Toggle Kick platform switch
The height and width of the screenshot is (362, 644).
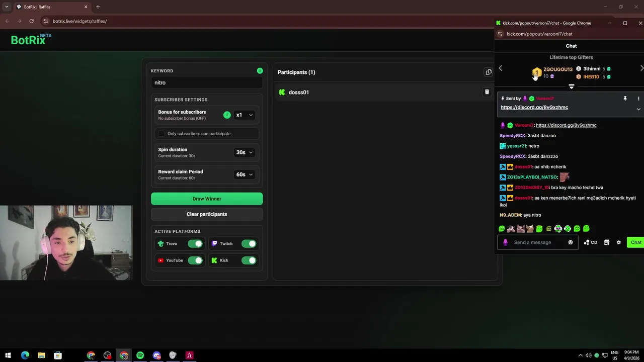[249, 260]
